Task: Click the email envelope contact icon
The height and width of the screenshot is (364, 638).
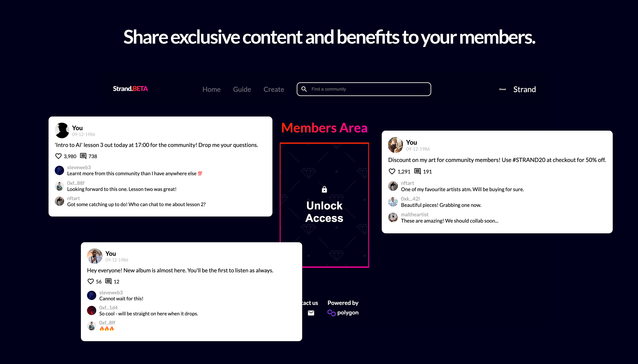Action: [x=311, y=313]
